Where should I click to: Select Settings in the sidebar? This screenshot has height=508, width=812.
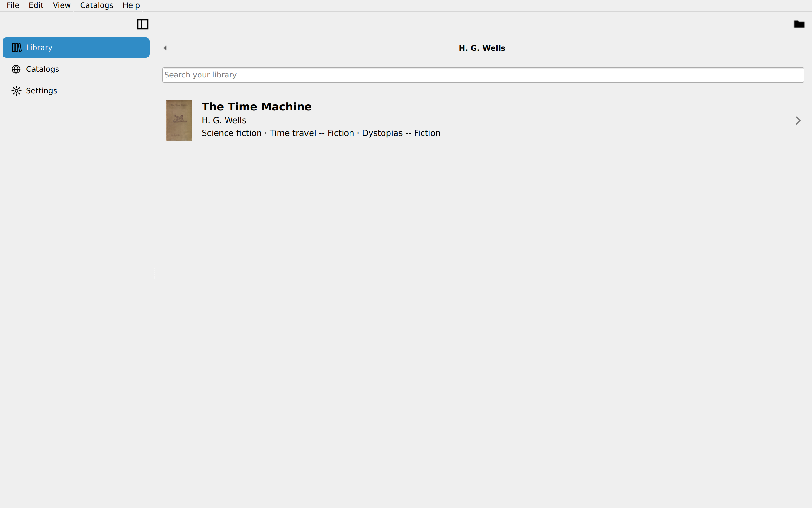(x=76, y=91)
